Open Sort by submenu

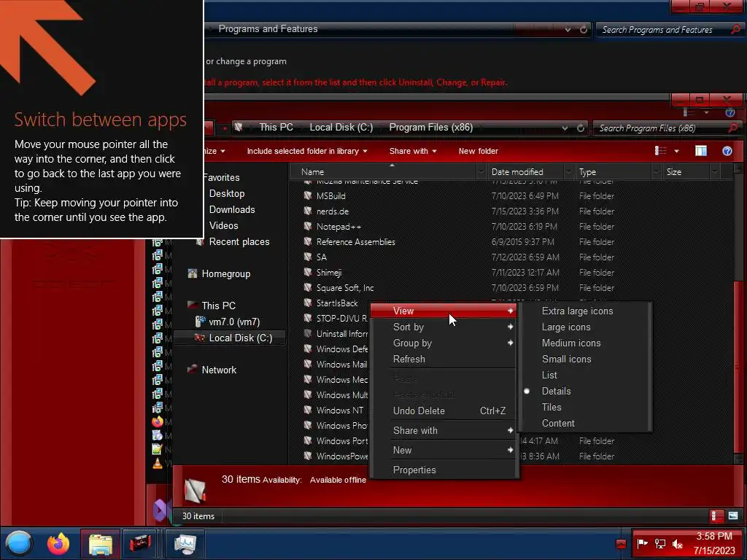(x=444, y=327)
